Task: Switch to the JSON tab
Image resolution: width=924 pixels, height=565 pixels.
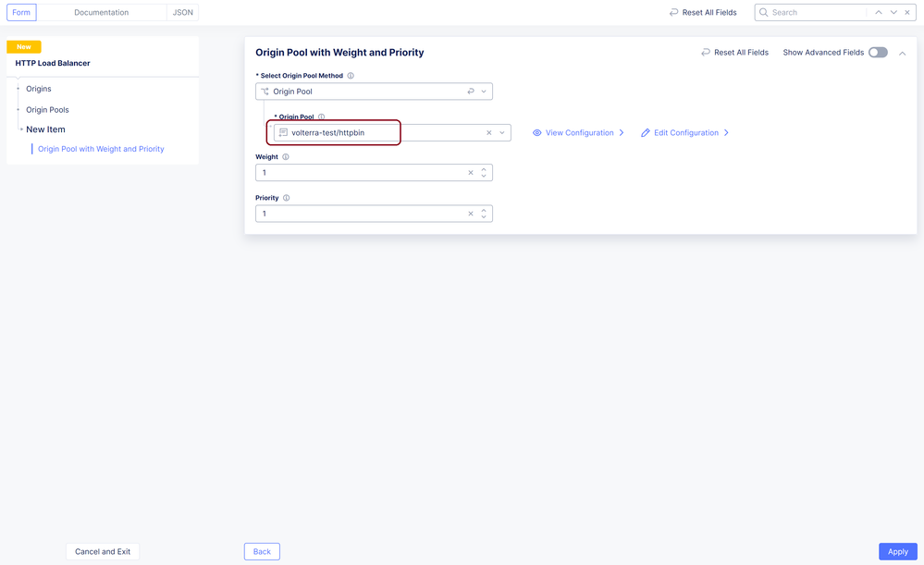Action: tap(183, 13)
